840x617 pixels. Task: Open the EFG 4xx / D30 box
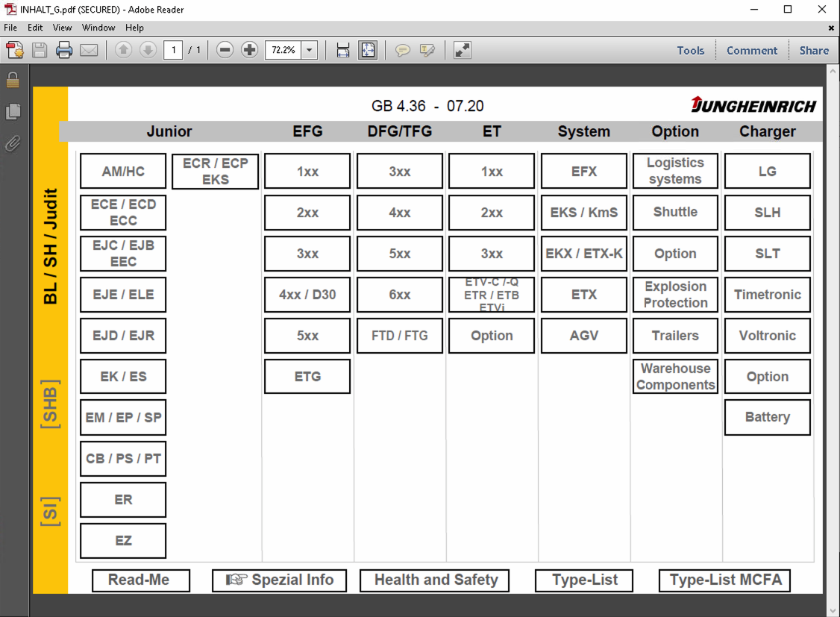[x=307, y=295]
